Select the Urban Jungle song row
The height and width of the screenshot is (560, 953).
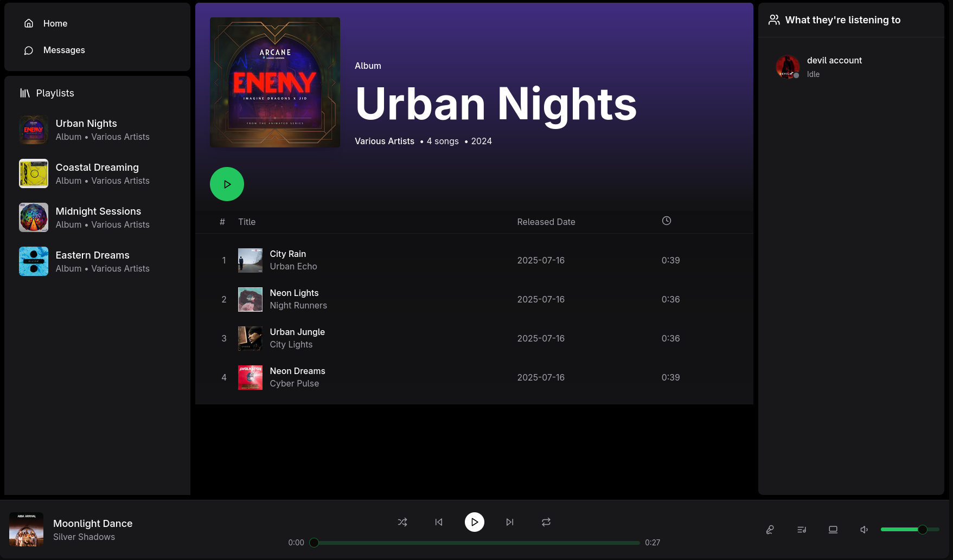point(474,338)
